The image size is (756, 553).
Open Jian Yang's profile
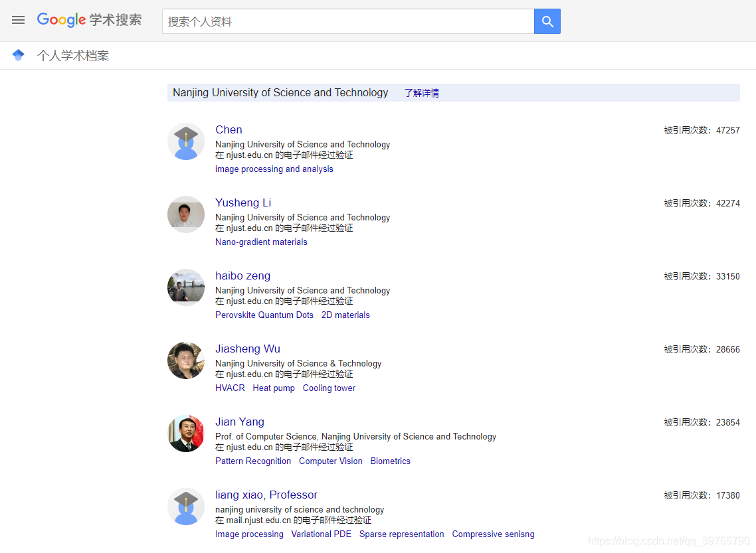(240, 422)
